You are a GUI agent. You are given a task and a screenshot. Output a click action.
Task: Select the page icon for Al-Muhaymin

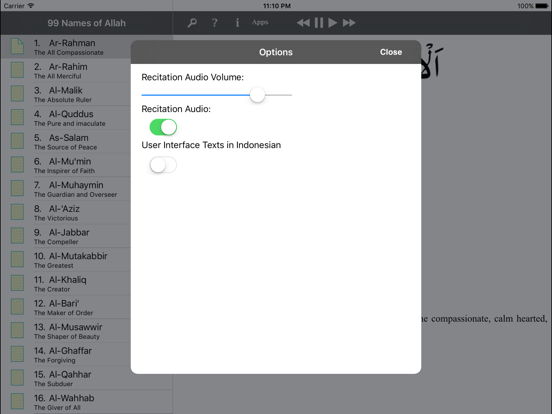point(17,188)
